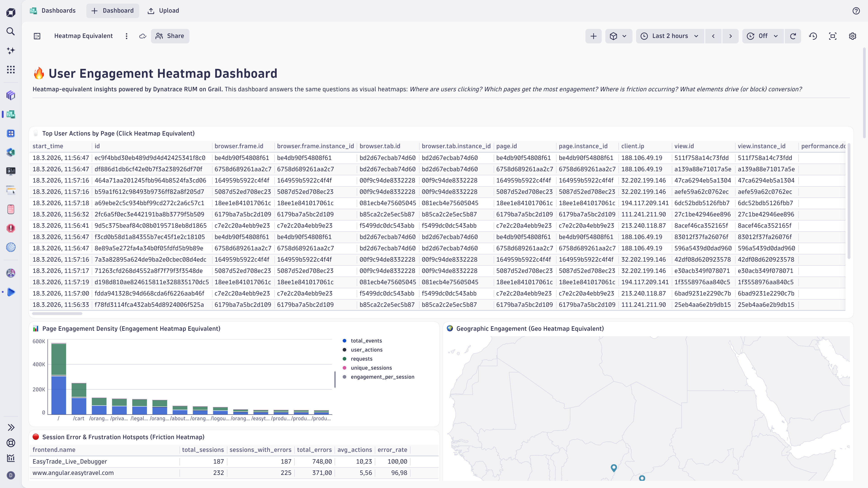Open the dashboard kebab options menu
The height and width of the screenshot is (488, 868).
click(x=126, y=36)
